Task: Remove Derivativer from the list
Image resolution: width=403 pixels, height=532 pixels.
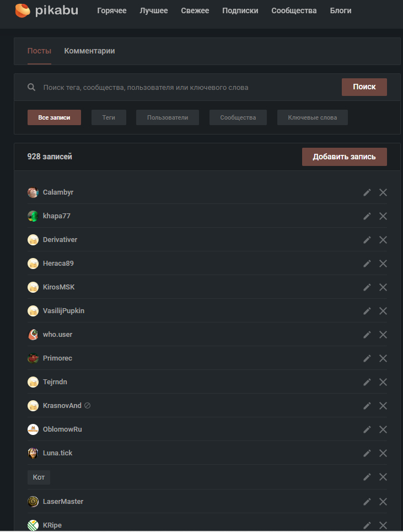Action: (x=383, y=240)
